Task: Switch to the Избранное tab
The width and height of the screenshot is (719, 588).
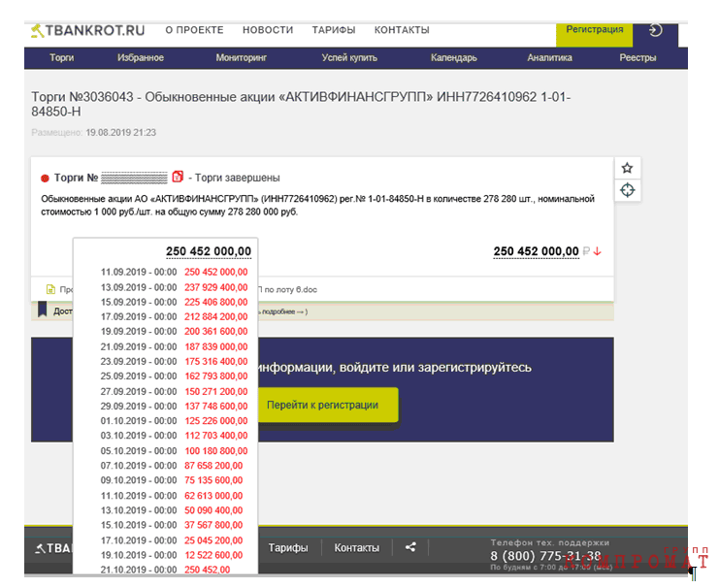Action: coord(141,58)
